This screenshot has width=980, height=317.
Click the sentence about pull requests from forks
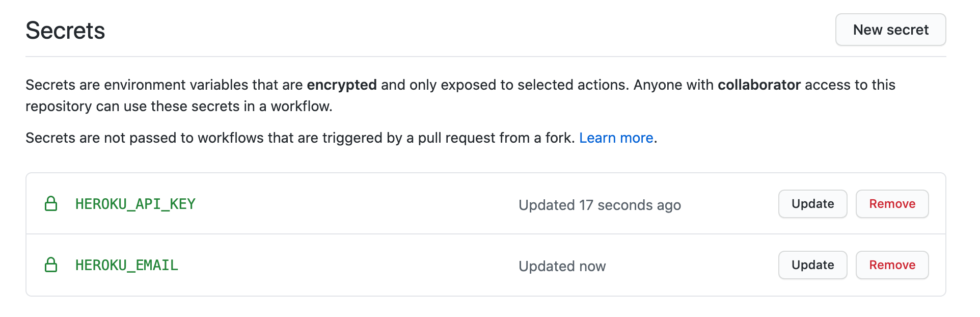pyautogui.click(x=300, y=138)
